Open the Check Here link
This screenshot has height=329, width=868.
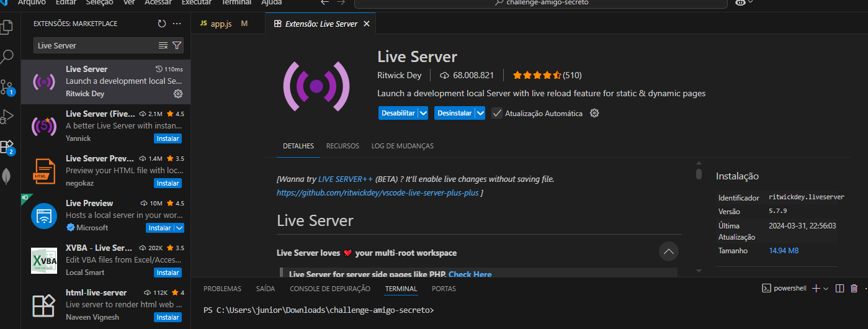point(470,274)
